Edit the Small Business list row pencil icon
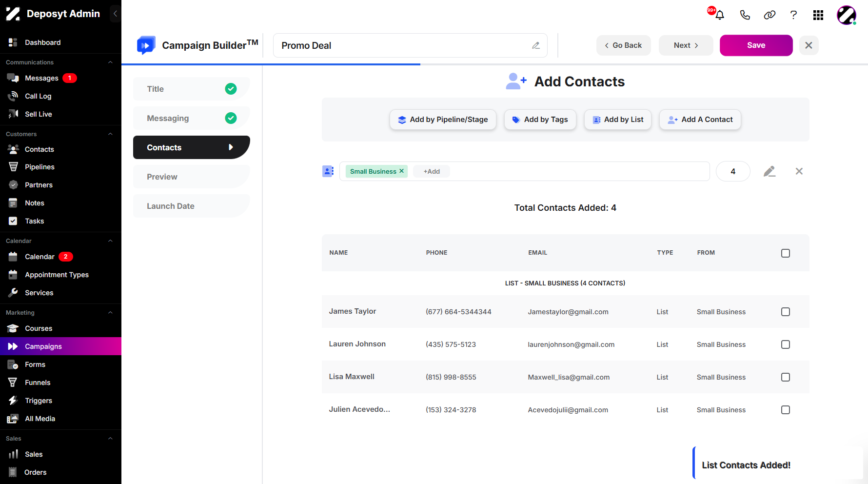This screenshot has height=484, width=868. pyautogui.click(x=769, y=171)
